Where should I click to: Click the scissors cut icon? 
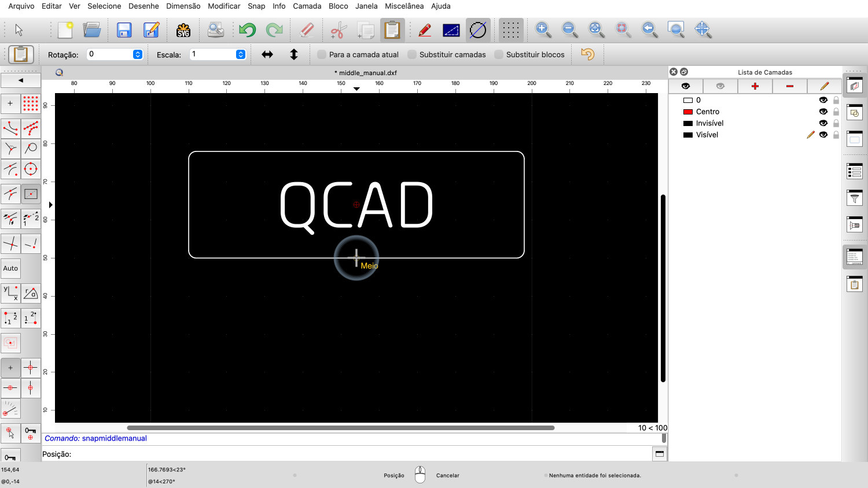coord(339,29)
